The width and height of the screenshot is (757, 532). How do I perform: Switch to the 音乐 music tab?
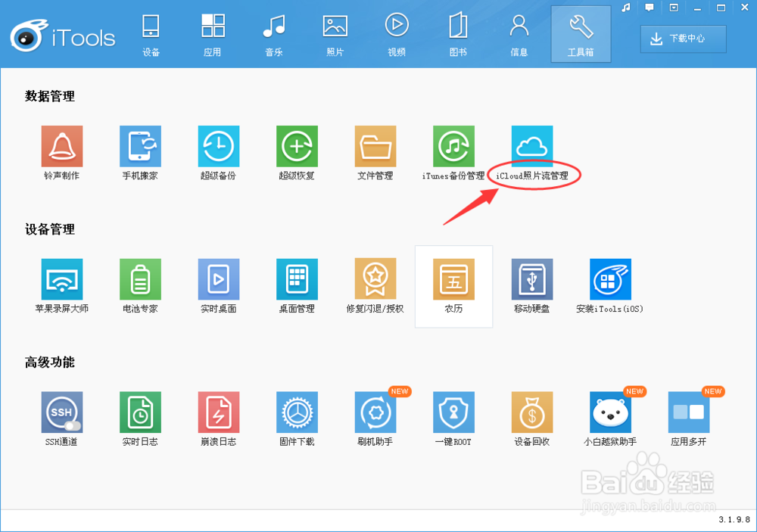(x=274, y=34)
